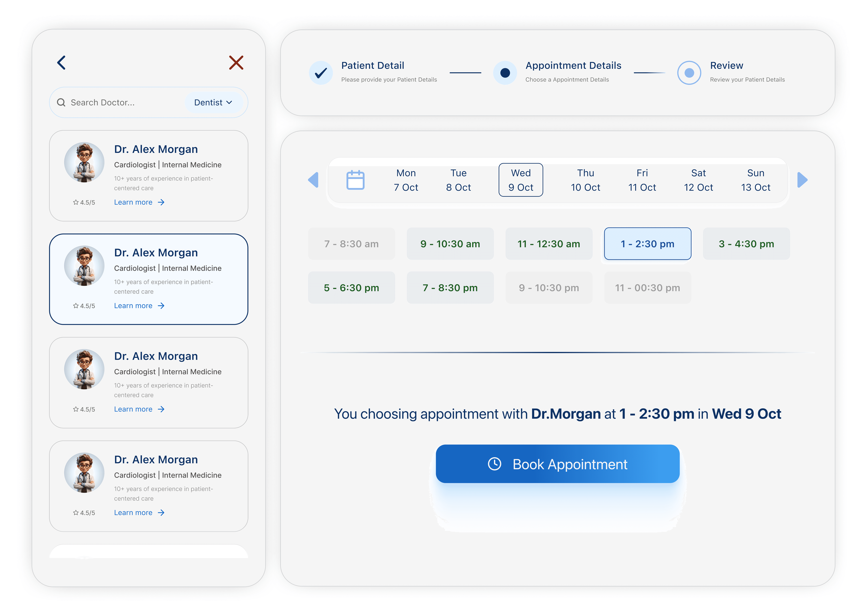867x616 pixels.
Task: Open the calendar date picker icon
Action: pyautogui.click(x=355, y=180)
